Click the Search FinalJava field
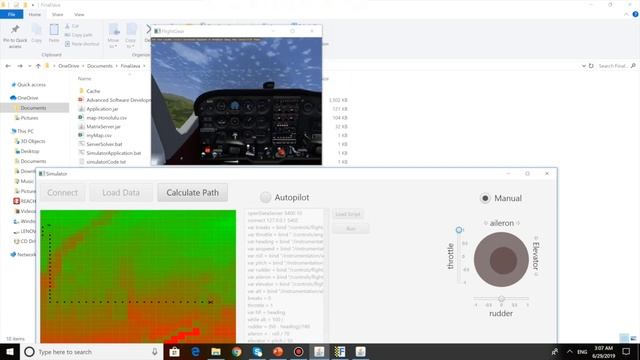Image resolution: width=640 pixels, height=360 pixels. [616, 66]
